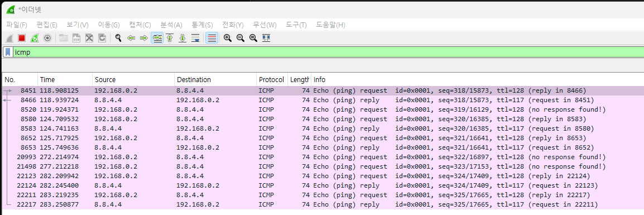Restart the current capture
This screenshot has width=644, height=215.
click(x=35, y=38)
